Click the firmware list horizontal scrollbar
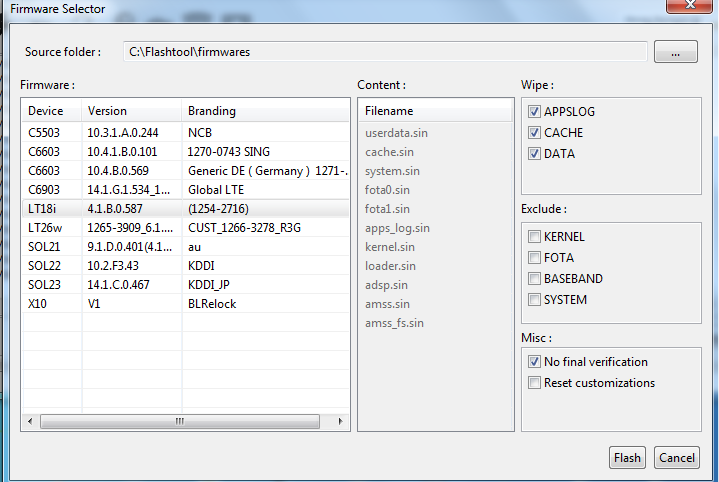The width and height of the screenshot is (719, 482). (180, 422)
